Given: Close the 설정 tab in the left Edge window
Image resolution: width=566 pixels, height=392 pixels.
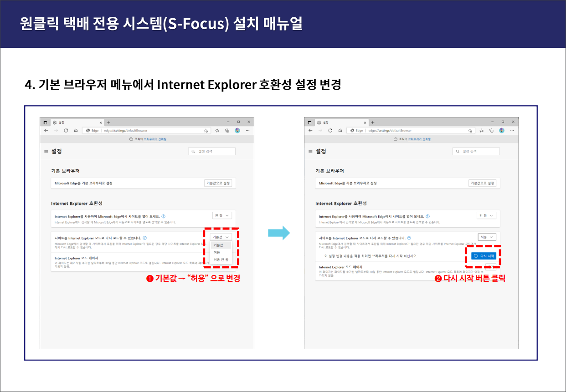Looking at the screenshot, I should coord(101,122).
